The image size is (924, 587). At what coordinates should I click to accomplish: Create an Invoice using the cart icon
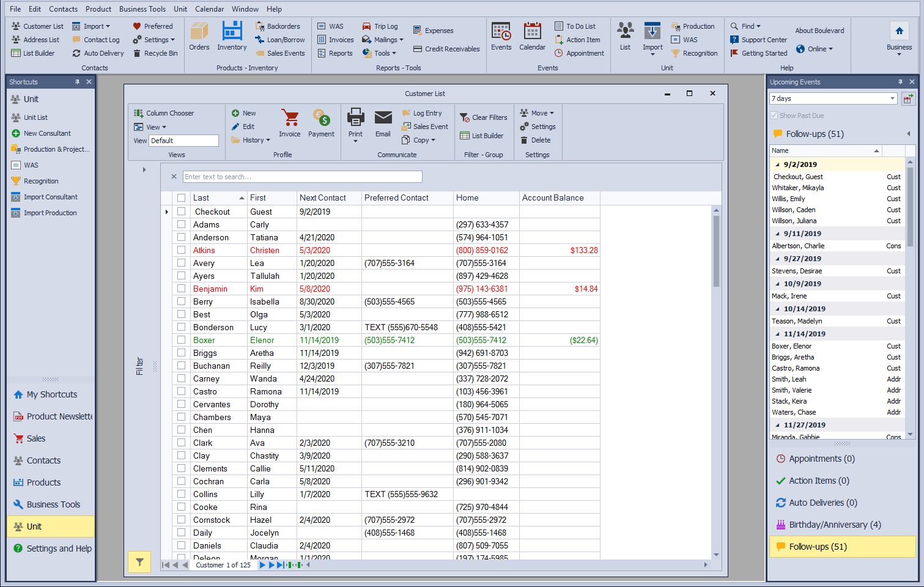click(289, 121)
